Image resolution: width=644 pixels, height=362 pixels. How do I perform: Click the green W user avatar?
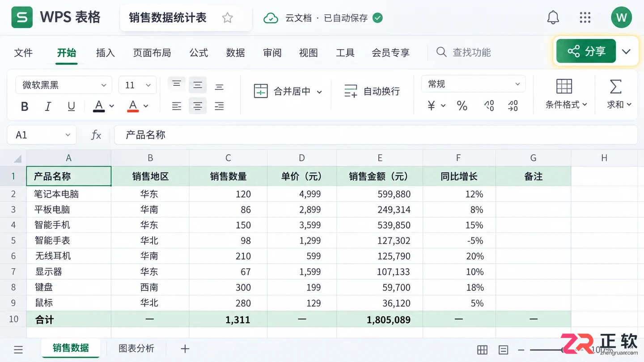(x=622, y=18)
